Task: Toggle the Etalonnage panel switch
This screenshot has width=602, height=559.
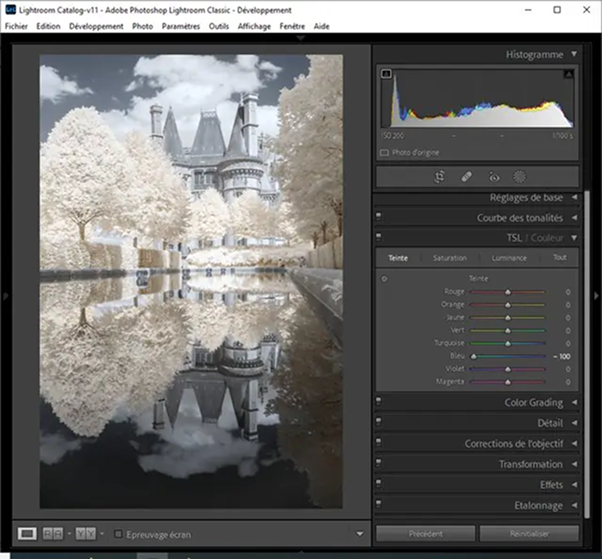Action: [379, 504]
